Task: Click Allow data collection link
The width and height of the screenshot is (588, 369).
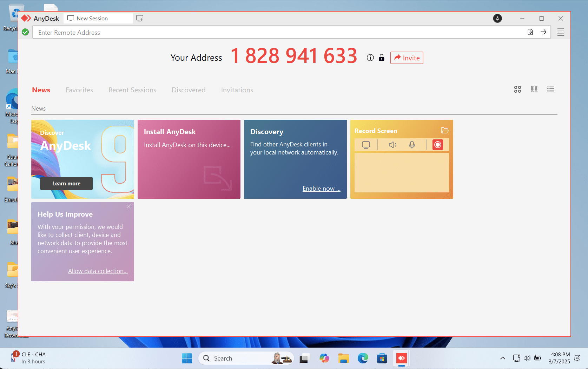Action: [x=98, y=271]
